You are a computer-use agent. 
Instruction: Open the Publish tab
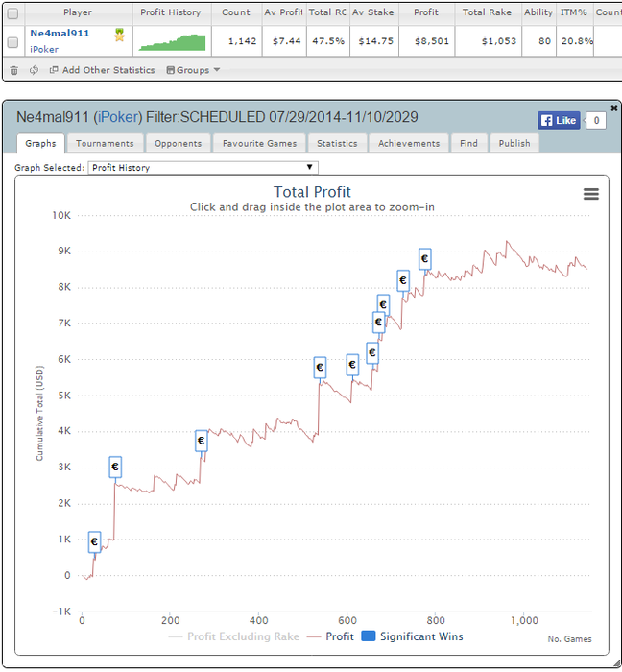click(x=514, y=144)
